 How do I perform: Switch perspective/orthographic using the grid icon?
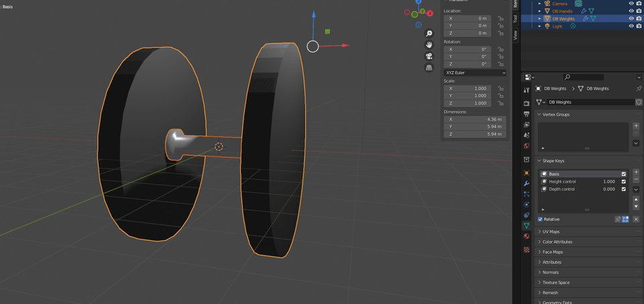point(429,68)
